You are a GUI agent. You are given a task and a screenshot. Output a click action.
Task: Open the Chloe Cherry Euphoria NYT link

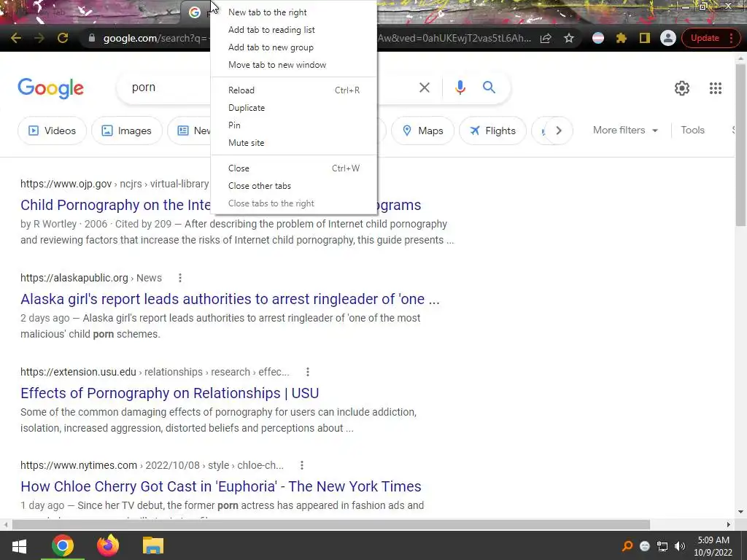221,486
